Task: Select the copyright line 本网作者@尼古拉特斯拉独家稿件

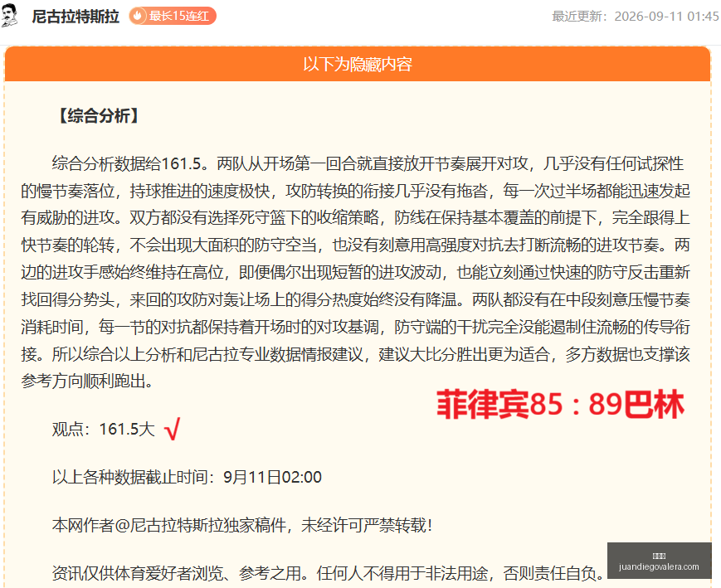Action: (242, 525)
